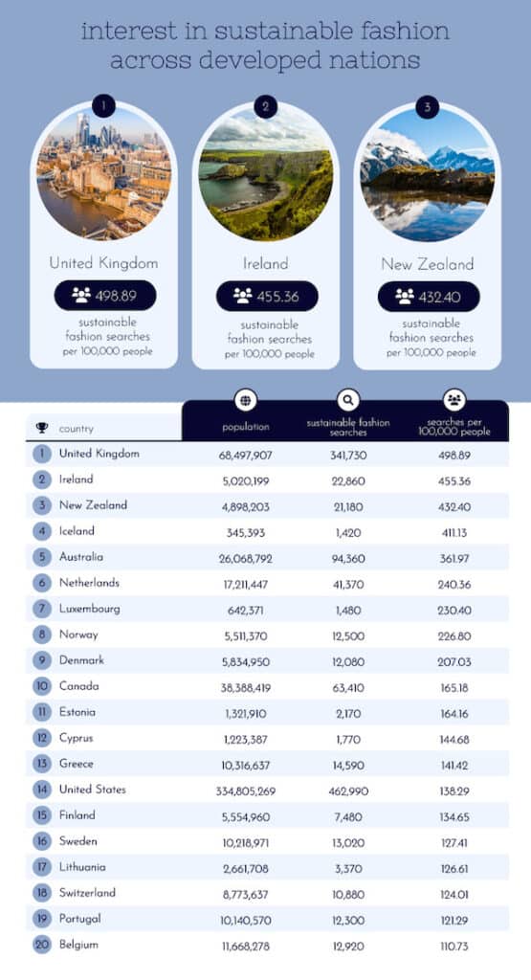Click the number 3 badge above the mountain photo
531x980 pixels.
pyautogui.click(x=428, y=107)
